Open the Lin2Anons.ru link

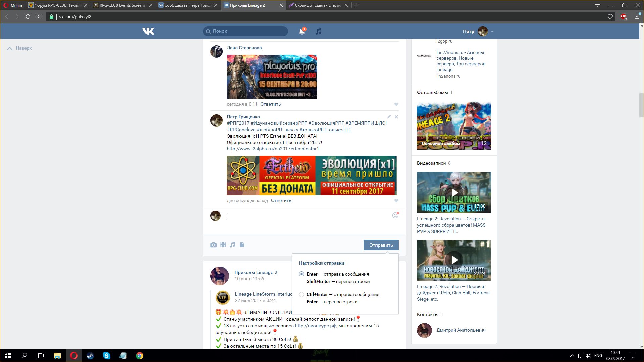pos(460,61)
